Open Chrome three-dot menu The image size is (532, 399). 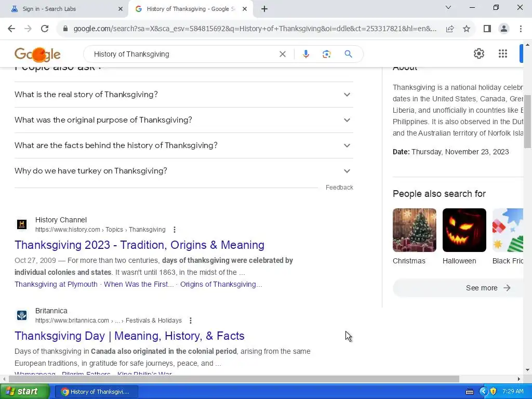521,29
